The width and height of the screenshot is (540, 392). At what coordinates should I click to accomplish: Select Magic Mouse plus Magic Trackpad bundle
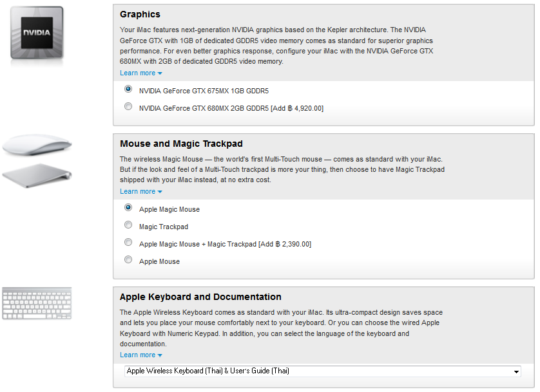tap(128, 242)
